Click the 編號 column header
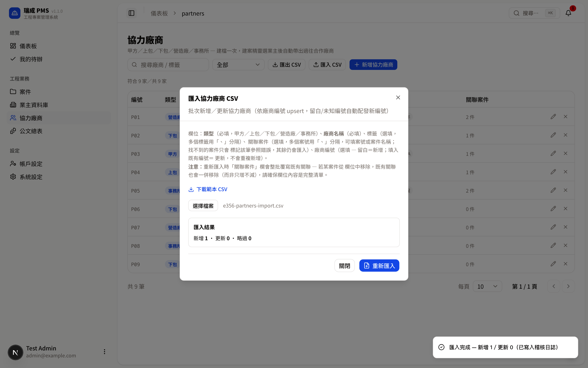Screen dimensions: 588x368 (x=137, y=100)
